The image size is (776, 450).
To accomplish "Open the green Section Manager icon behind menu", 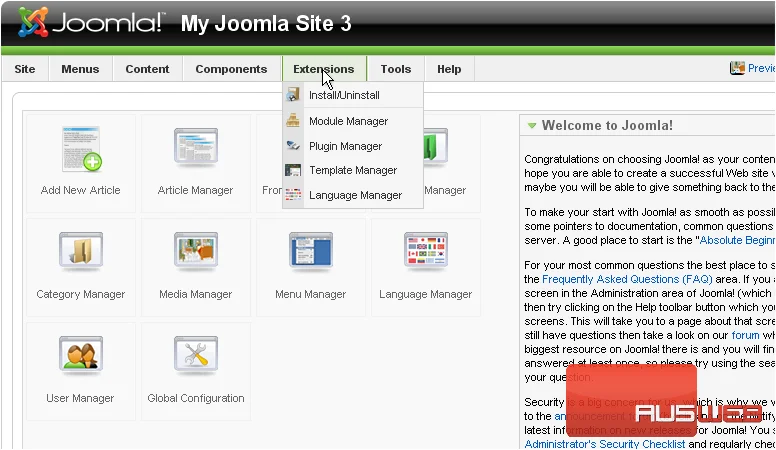I will 436,147.
